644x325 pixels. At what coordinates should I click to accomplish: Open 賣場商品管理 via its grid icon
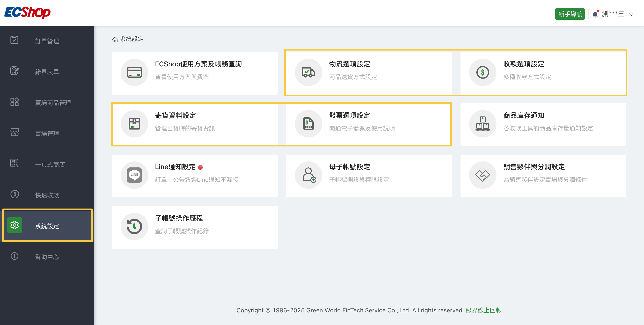(14, 101)
